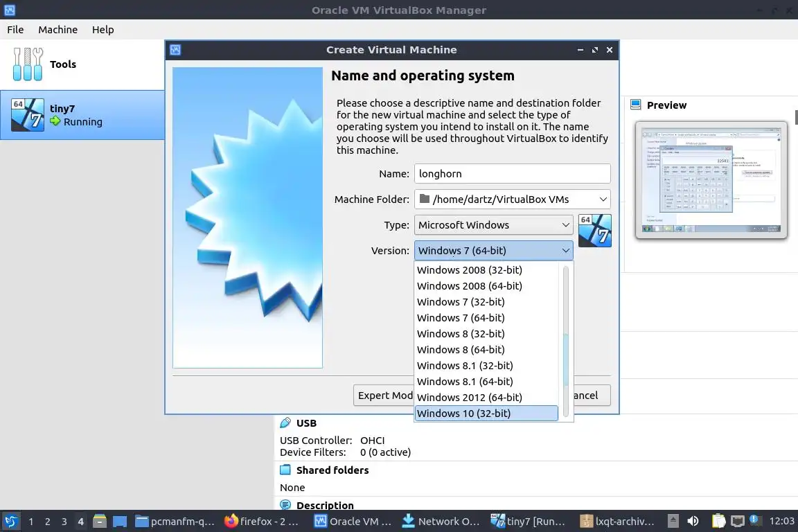Minimize the Create Virtual Machine dialog

coord(580,50)
